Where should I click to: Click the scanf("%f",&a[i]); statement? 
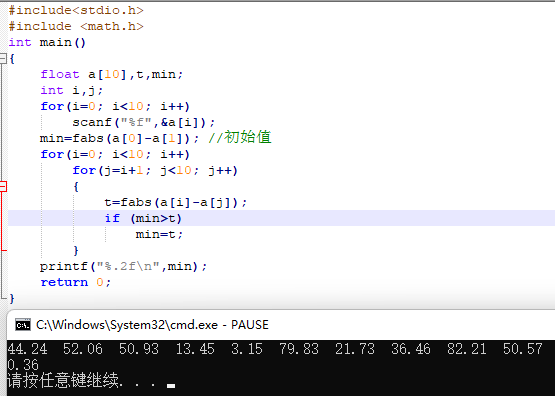click(144, 122)
